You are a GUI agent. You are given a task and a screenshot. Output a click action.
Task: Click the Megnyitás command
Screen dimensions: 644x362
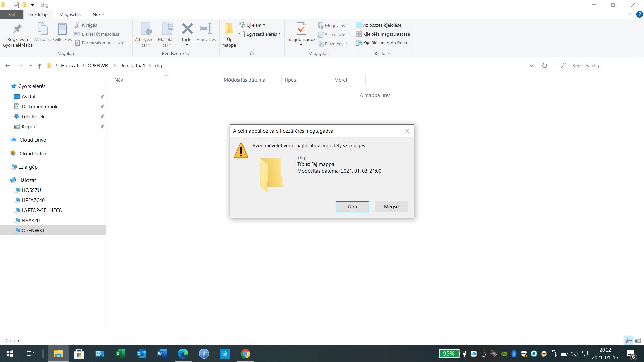(x=333, y=25)
